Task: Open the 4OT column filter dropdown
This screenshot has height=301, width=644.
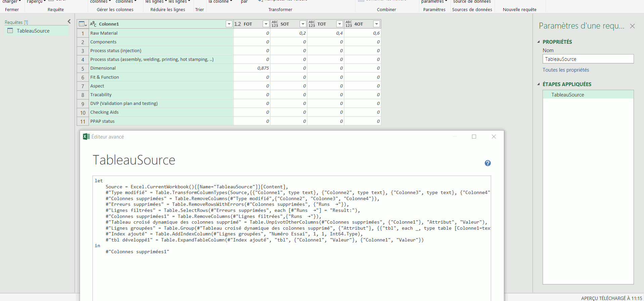Action: coord(377,24)
